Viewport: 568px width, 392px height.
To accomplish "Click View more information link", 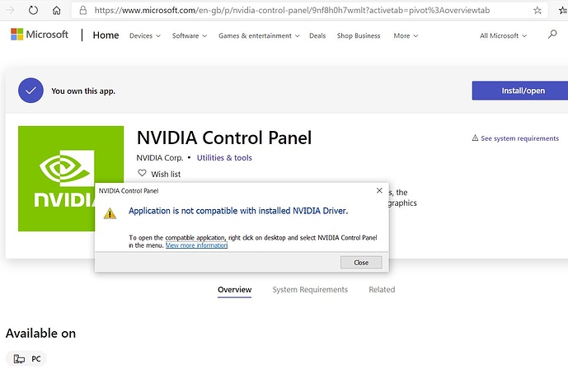I will point(196,245).
